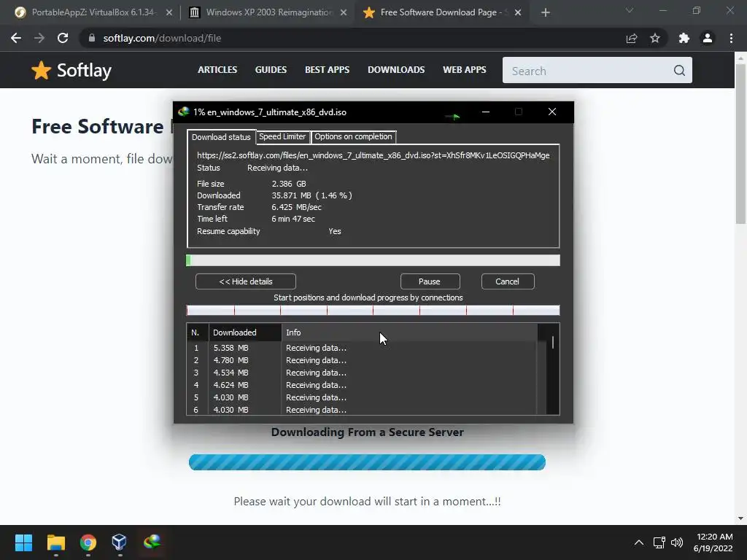
Task: Open the clock showing 12:20 AM
Action: pyautogui.click(x=713, y=542)
